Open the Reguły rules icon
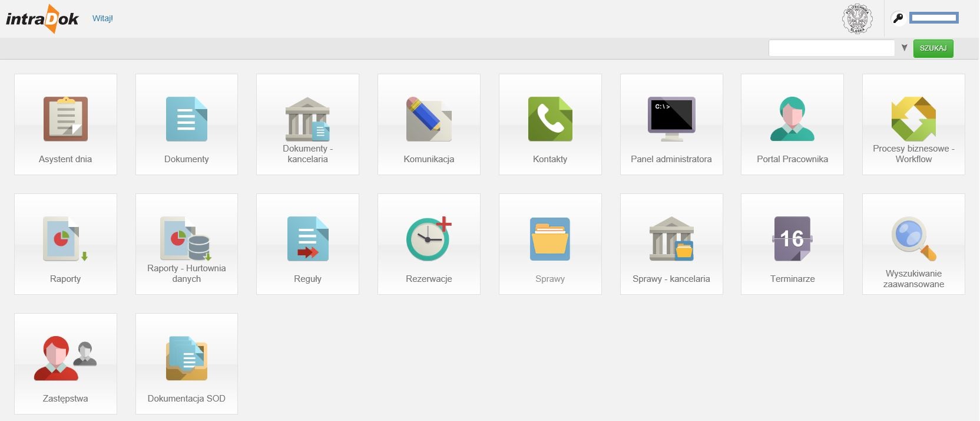The image size is (980, 421). (x=307, y=239)
